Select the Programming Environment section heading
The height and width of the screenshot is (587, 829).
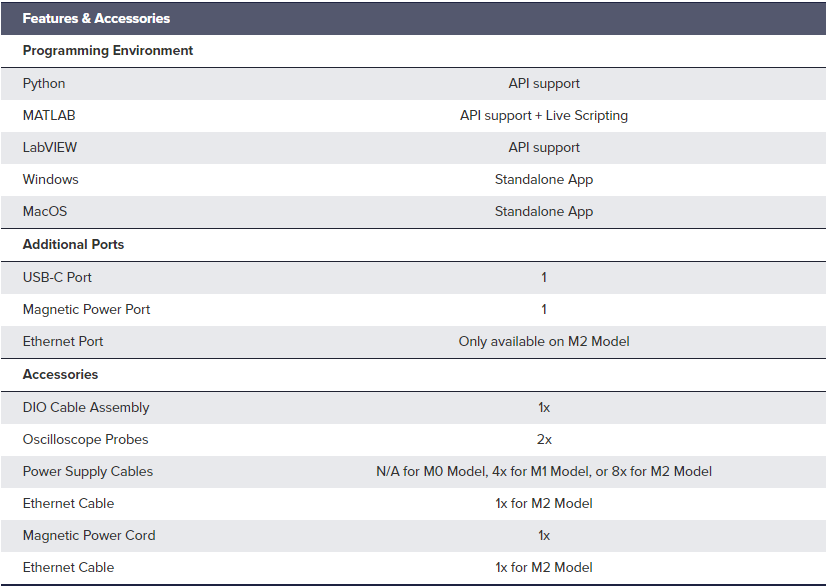(108, 51)
